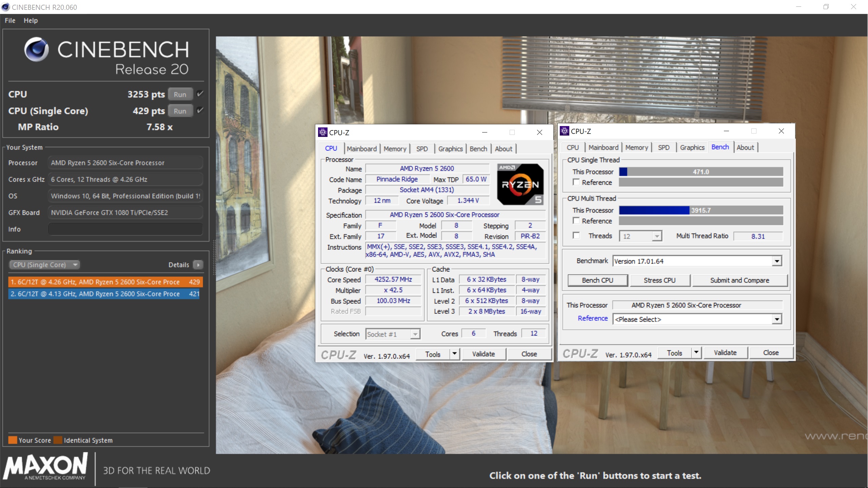Open the Threads count dropdown showing 12

pyautogui.click(x=640, y=236)
